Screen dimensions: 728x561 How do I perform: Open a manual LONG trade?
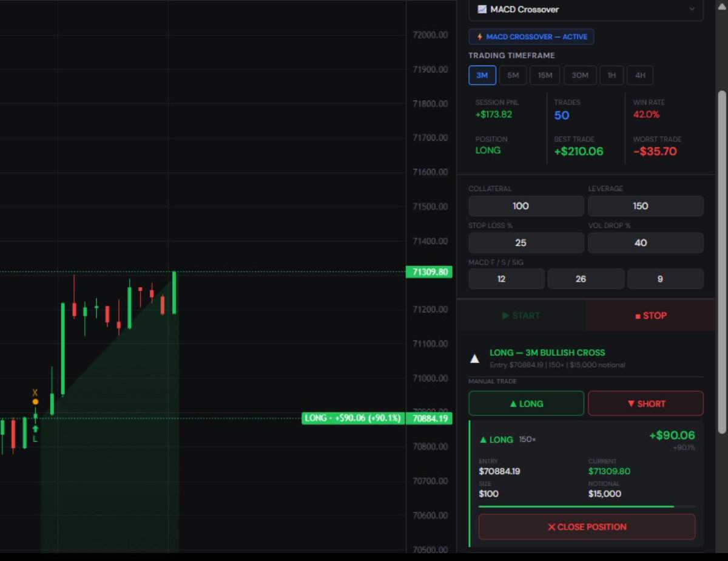tap(526, 404)
